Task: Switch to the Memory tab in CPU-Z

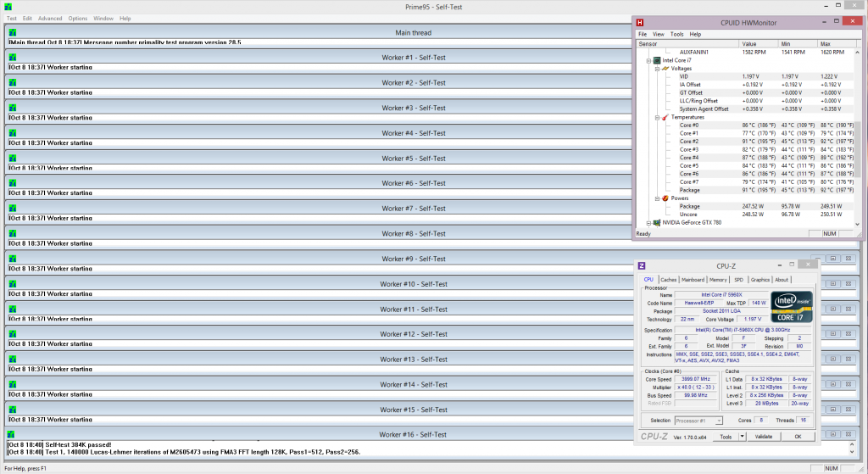Action: coord(718,280)
